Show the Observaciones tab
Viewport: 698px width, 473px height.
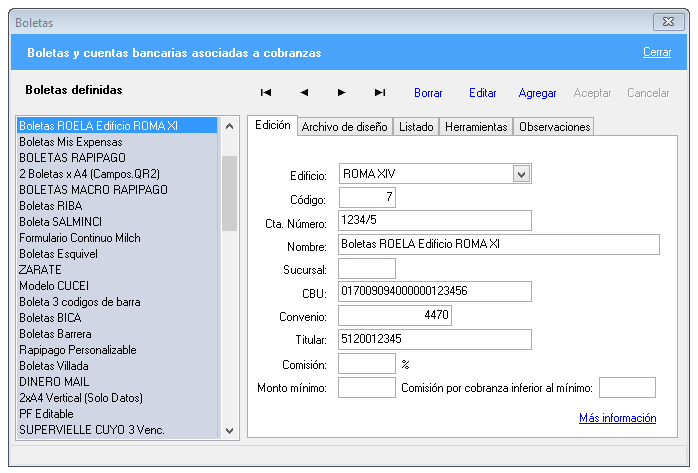pos(554,127)
